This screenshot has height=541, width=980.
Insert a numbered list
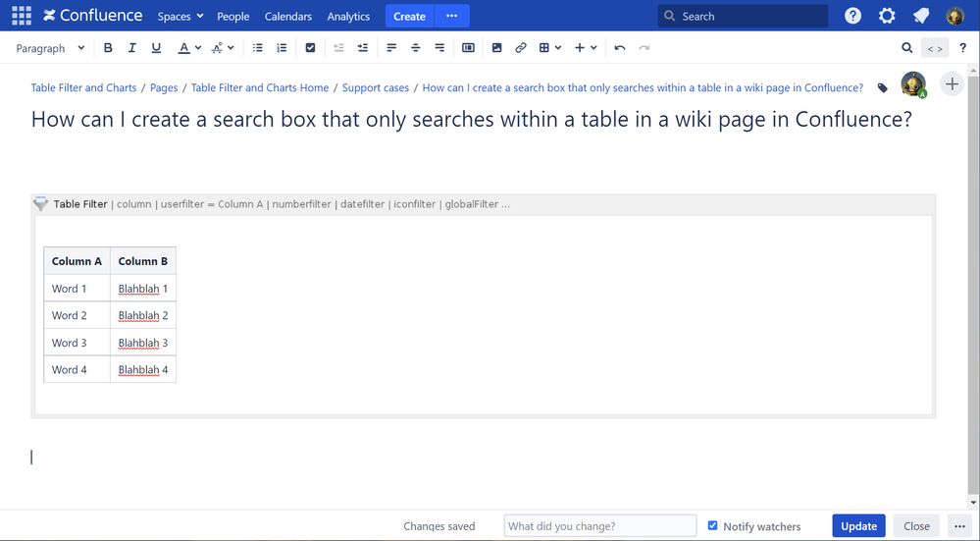coord(282,47)
